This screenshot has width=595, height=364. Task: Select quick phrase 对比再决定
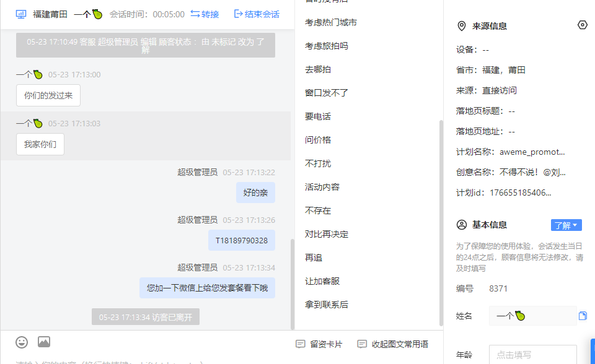point(327,234)
